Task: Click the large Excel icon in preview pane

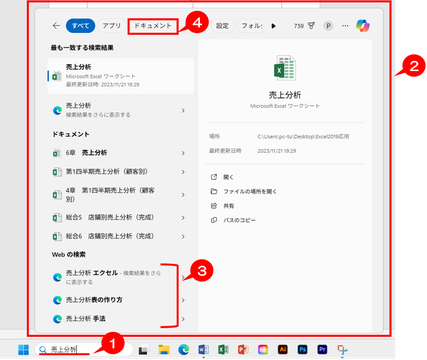Action: (x=285, y=68)
